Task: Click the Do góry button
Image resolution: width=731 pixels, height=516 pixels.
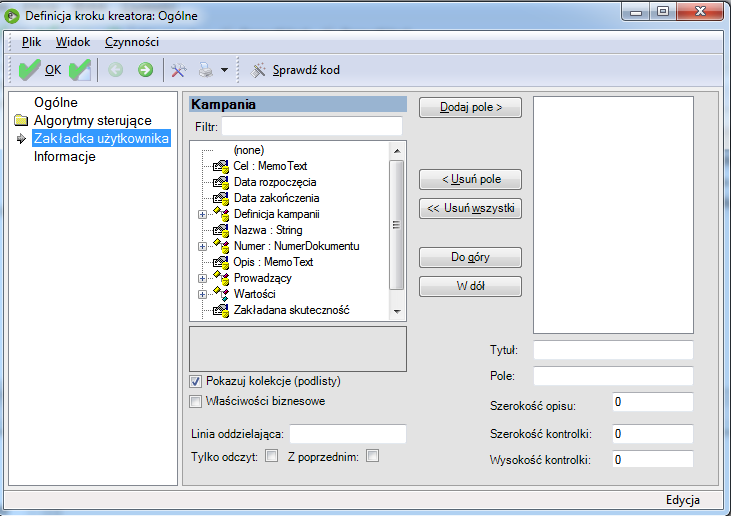Action: click(x=470, y=257)
